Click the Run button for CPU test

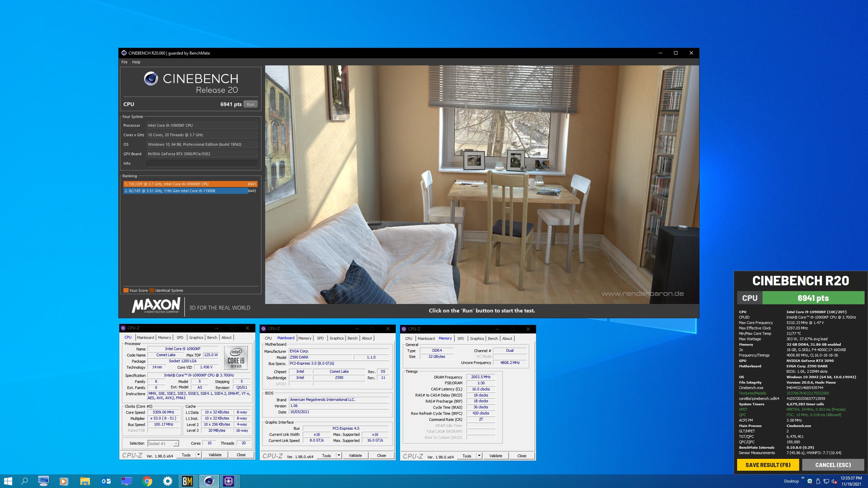click(x=250, y=104)
